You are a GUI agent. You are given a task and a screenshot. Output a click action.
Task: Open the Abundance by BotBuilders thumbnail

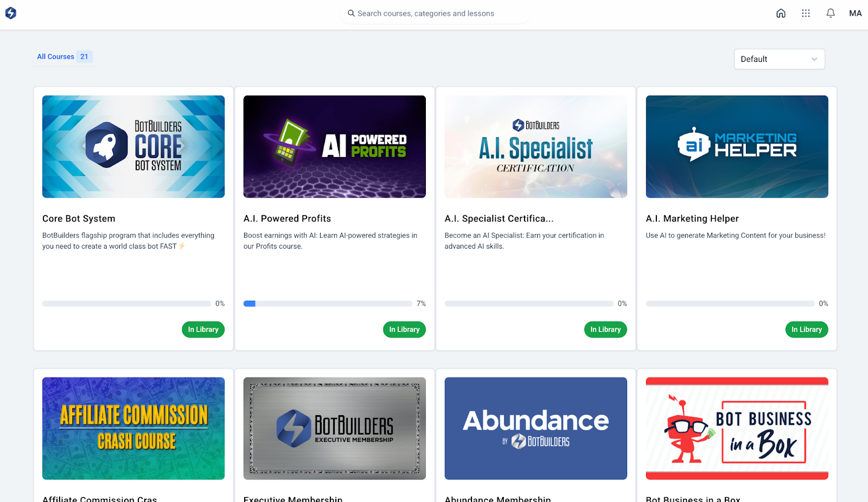tap(536, 428)
